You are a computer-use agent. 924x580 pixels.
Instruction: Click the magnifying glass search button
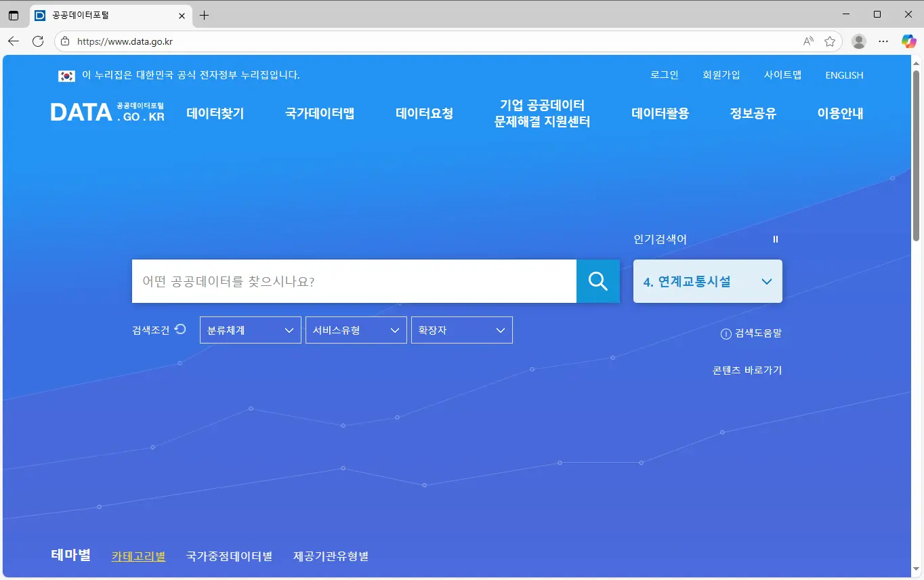(x=597, y=281)
